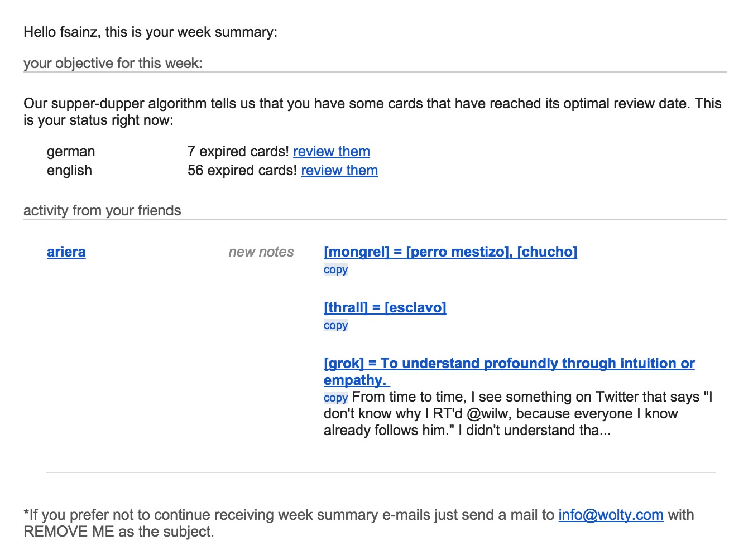
Task: Click the '56 expired cards!' text
Action: 242,171
